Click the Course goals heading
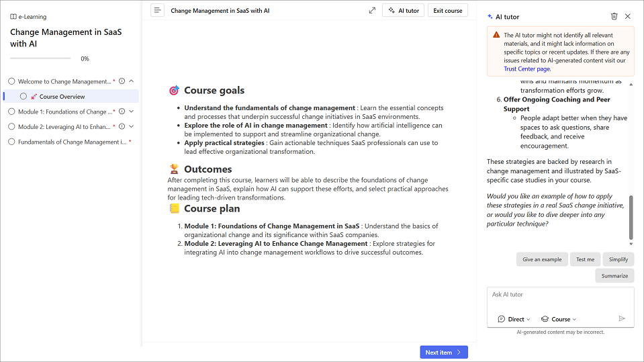The width and height of the screenshot is (644, 362). [x=214, y=91]
